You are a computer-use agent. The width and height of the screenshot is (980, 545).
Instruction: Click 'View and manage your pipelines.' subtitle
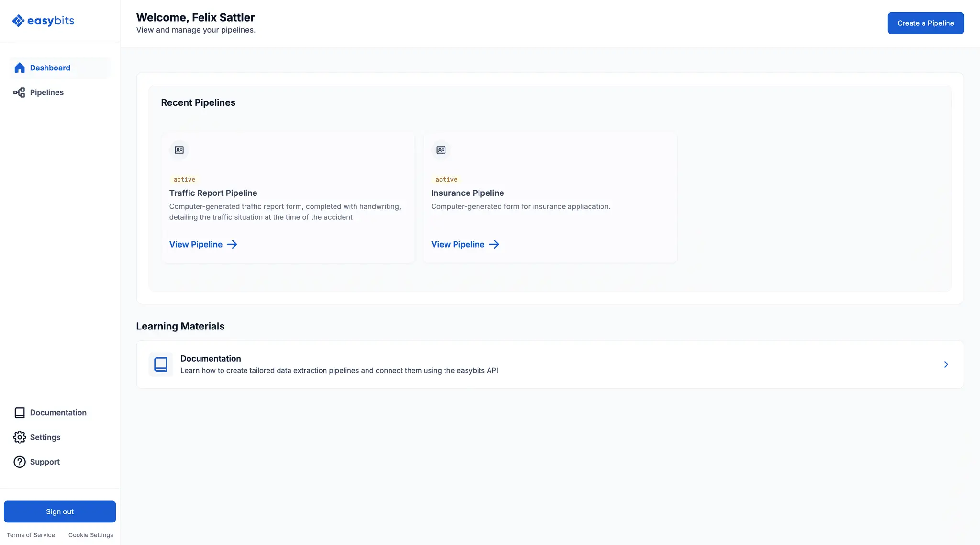(196, 30)
